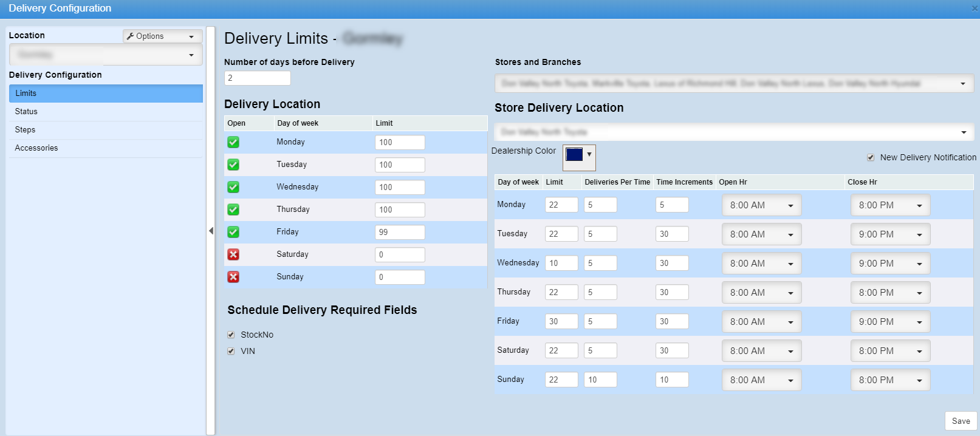Uncheck the StockNo required field checkbox
The width and height of the screenshot is (980, 436).
[231, 335]
